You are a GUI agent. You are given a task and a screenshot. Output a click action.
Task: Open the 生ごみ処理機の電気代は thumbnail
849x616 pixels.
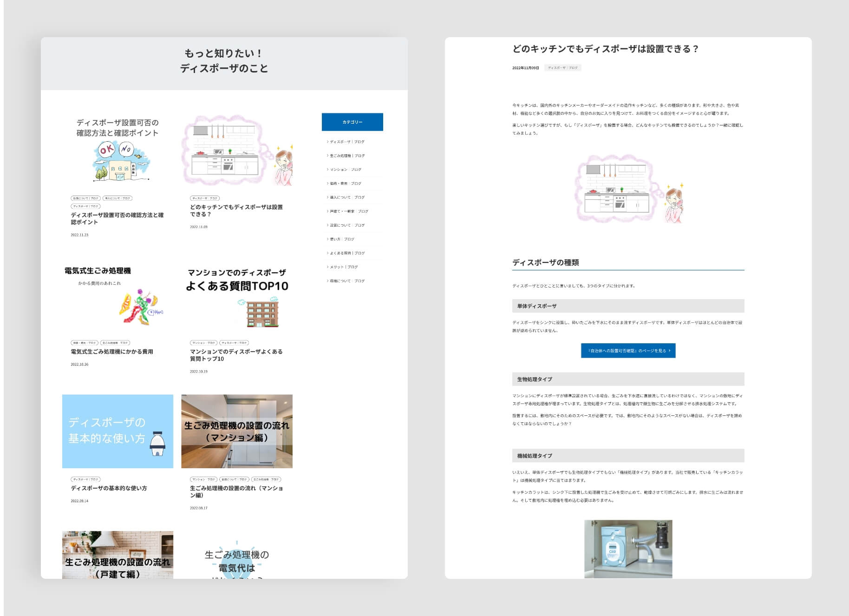coord(237,555)
